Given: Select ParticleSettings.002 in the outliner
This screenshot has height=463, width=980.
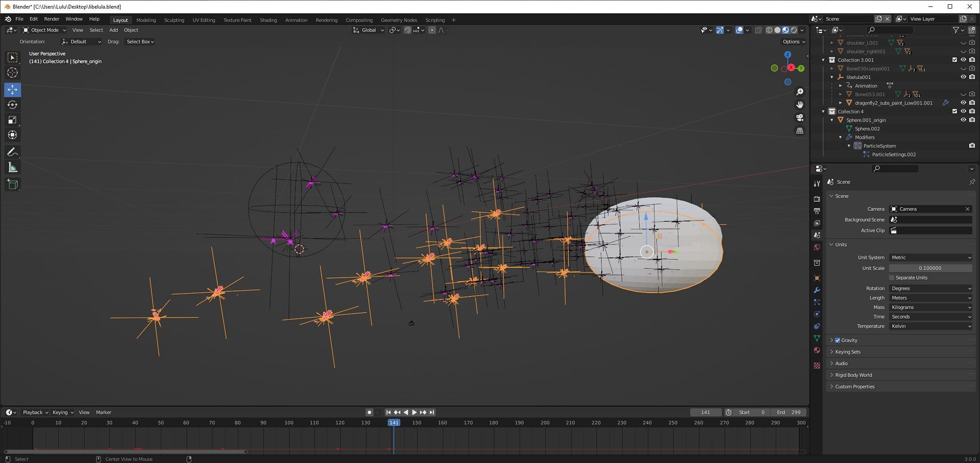Looking at the screenshot, I should (x=893, y=154).
